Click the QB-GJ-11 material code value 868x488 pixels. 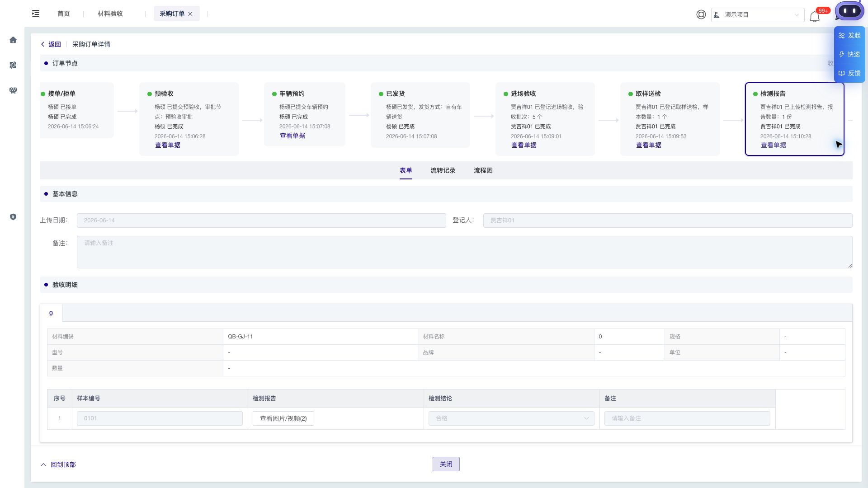241,337
